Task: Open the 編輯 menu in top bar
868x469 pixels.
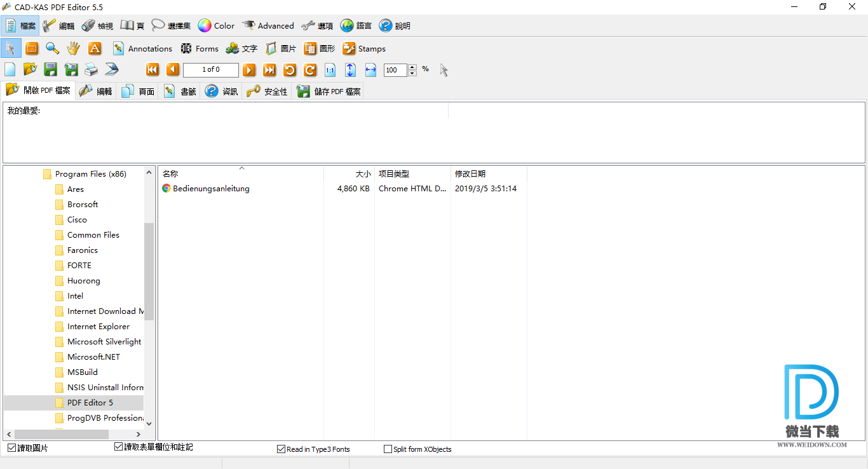Action: (x=59, y=26)
